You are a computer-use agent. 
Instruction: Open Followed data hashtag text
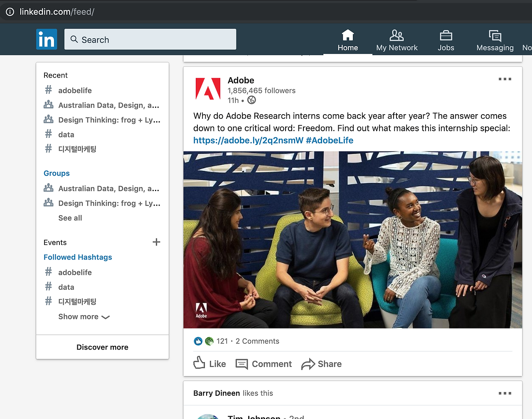(x=66, y=287)
